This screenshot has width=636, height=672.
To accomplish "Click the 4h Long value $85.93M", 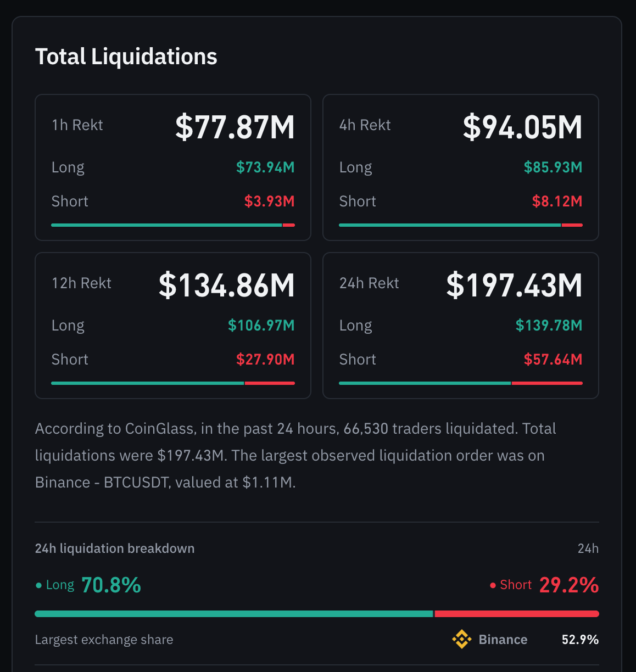I will [x=553, y=167].
